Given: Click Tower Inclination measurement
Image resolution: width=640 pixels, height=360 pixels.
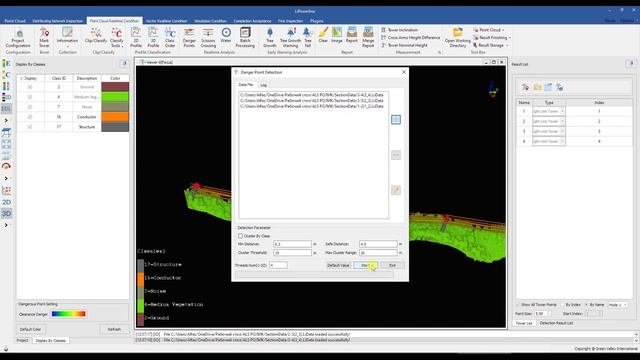Looking at the screenshot, I should pos(399,30).
